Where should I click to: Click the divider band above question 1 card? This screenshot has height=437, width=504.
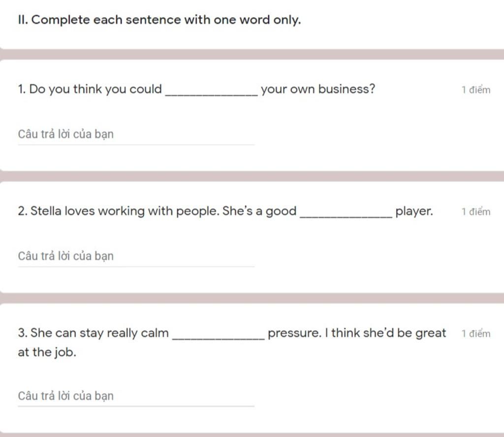click(x=252, y=54)
